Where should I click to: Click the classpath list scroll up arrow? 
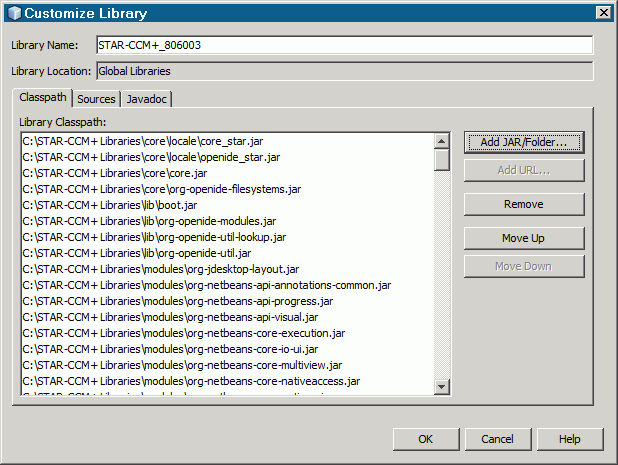[x=442, y=141]
